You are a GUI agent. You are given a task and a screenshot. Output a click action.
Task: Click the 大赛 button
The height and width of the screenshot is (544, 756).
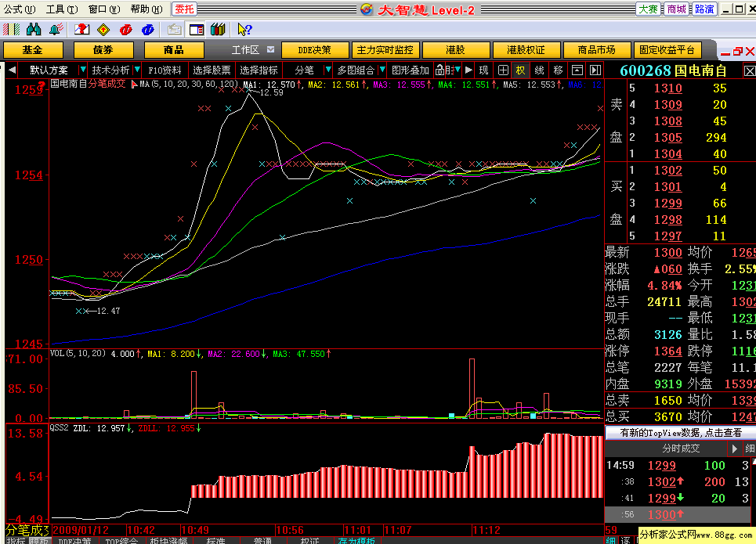(648, 9)
